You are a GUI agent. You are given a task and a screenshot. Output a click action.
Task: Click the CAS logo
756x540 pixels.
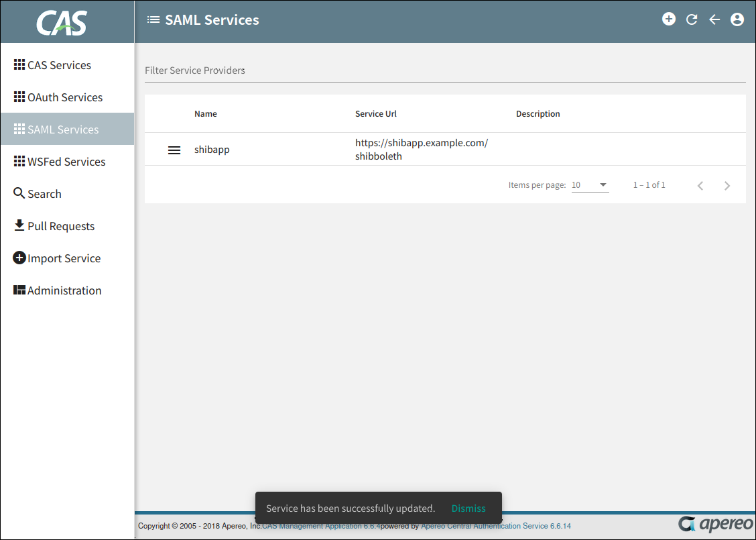click(x=62, y=23)
